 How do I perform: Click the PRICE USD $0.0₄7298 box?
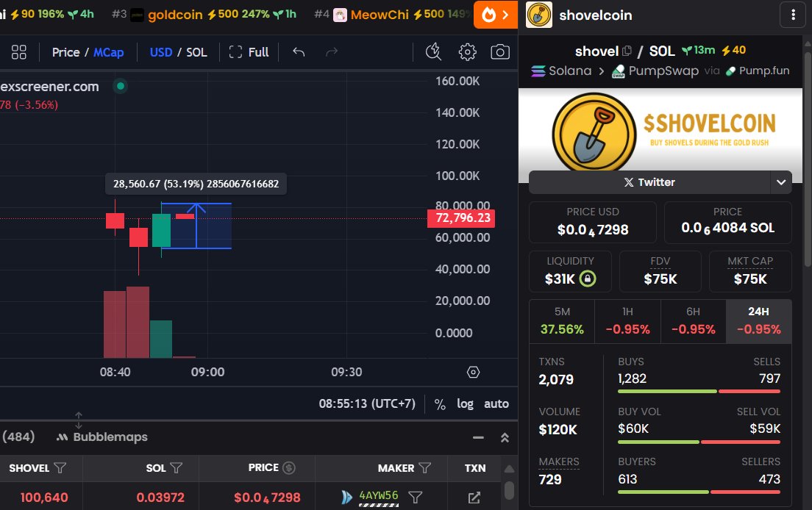593,222
